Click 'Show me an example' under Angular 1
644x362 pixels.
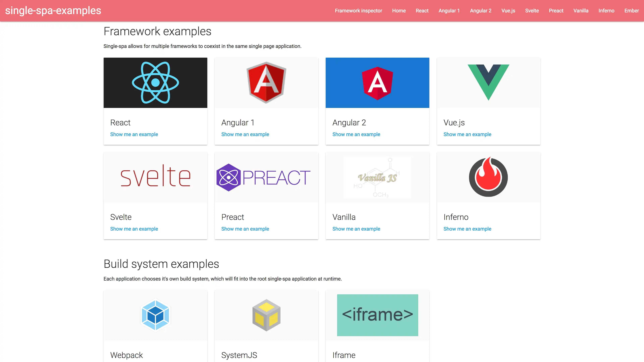245,134
